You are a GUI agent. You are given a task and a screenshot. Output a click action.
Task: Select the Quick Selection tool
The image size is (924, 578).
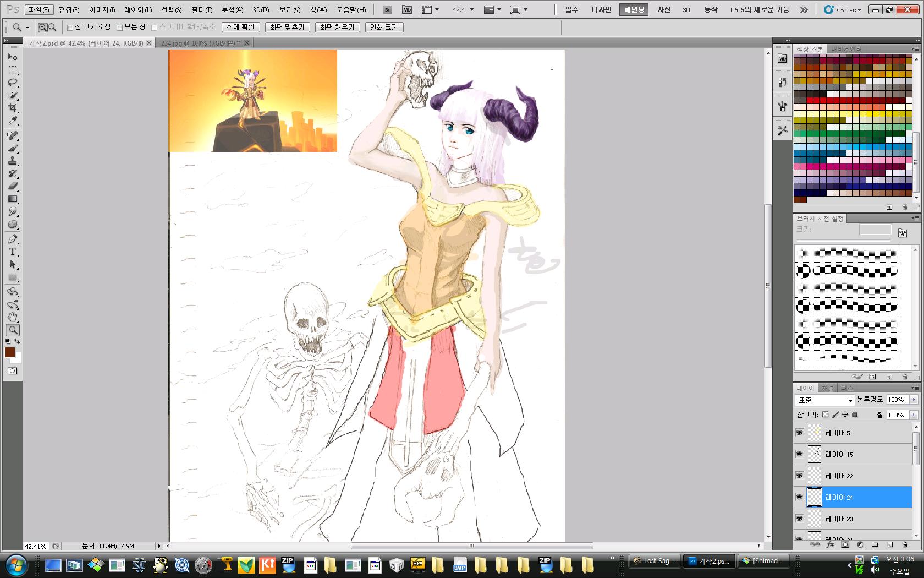click(x=13, y=95)
